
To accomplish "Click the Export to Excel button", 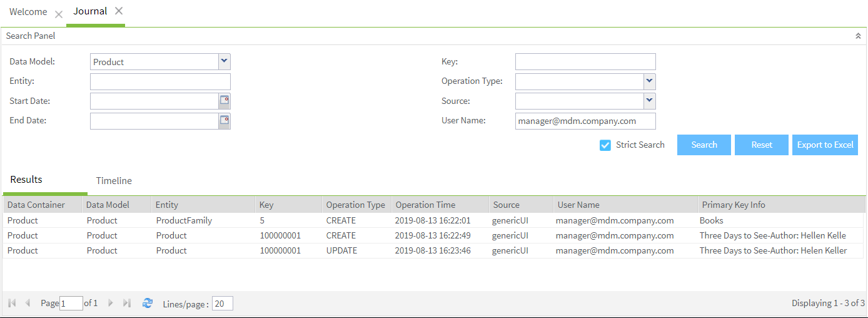I will point(825,145).
